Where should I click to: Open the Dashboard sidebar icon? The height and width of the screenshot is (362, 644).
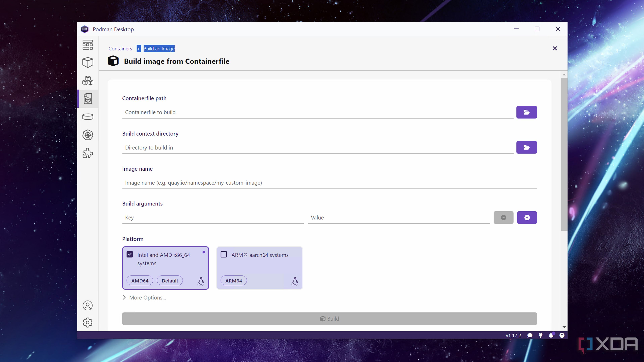coord(88,45)
